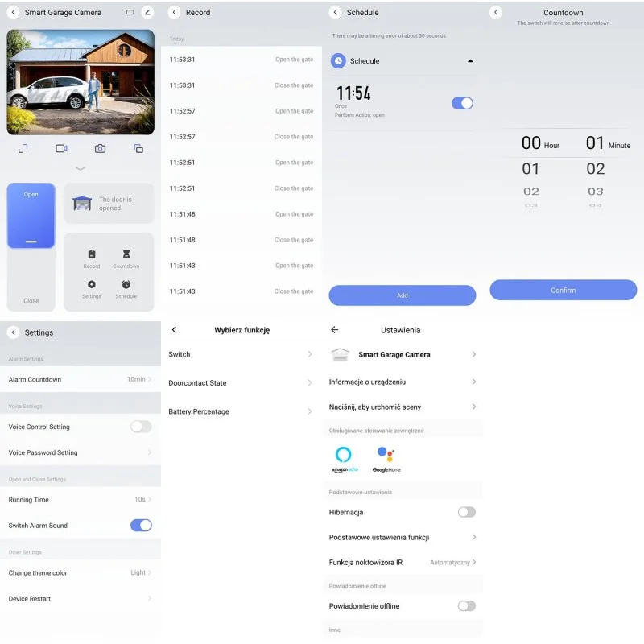Tap the edit pencil icon beside camera title
The image size is (644, 644).
[x=147, y=13]
